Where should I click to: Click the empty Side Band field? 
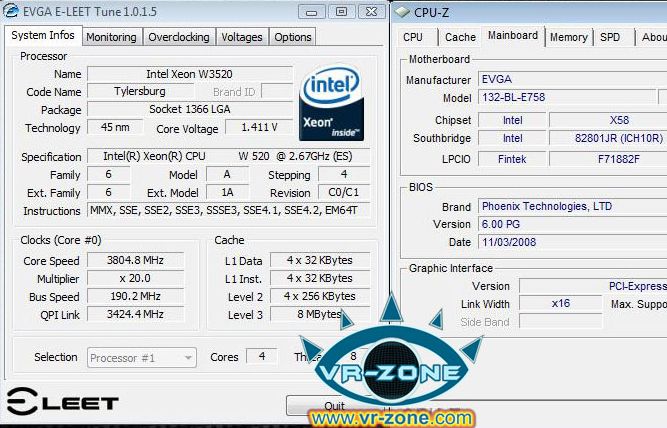click(561, 321)
